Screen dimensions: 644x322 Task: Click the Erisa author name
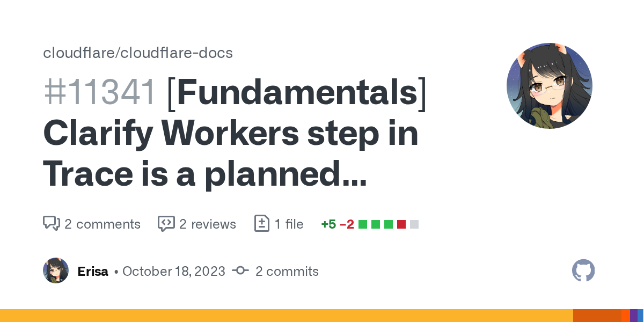(x=93, y=271)
